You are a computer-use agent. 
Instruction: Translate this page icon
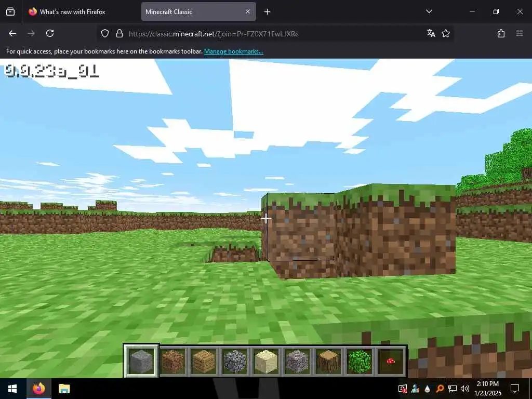[431, 33]
